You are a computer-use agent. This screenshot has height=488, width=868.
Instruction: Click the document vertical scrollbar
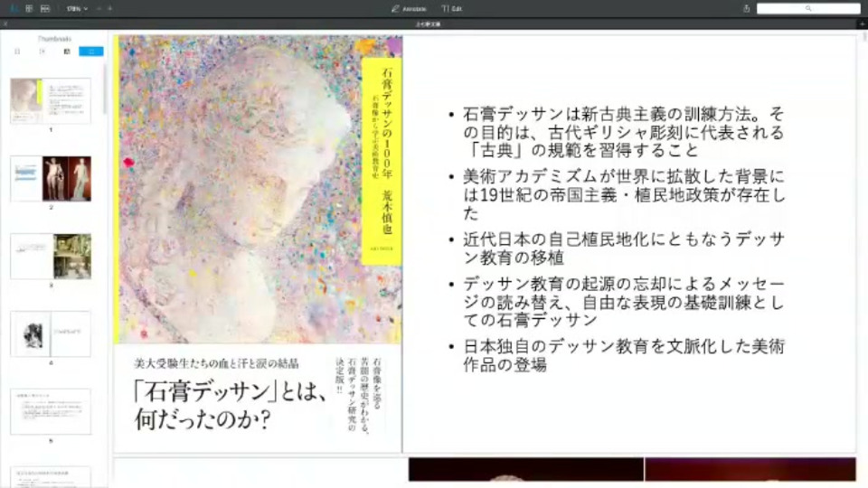[864, 38]
